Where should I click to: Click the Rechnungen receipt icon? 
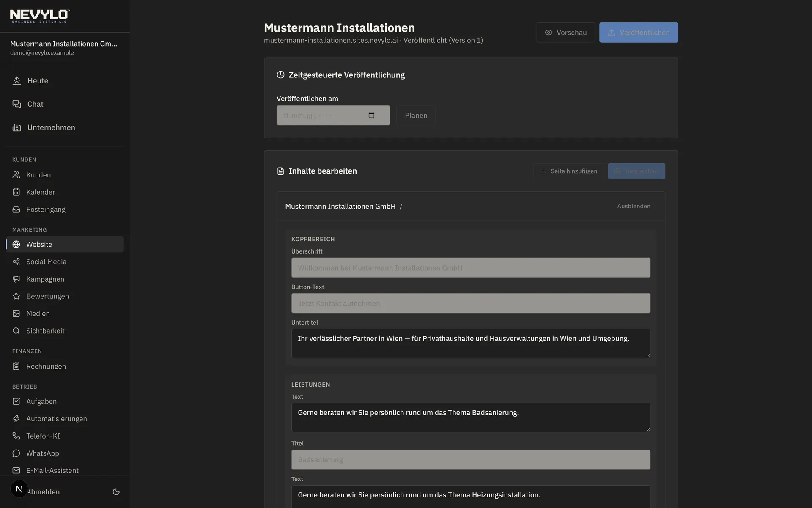[x=16, y=366]
